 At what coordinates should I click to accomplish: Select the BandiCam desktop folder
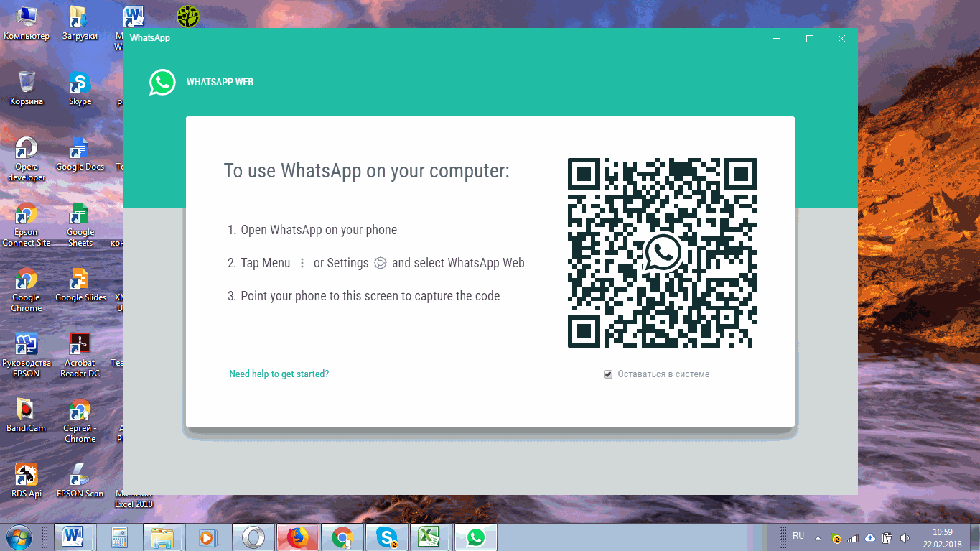(27, 416)
